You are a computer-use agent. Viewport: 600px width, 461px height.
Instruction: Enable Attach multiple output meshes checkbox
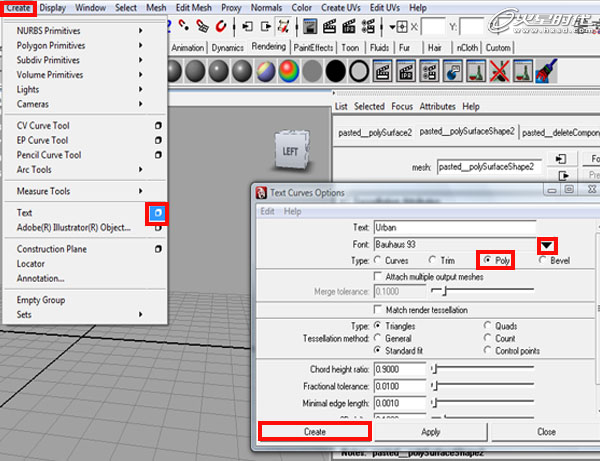point(378,276)
